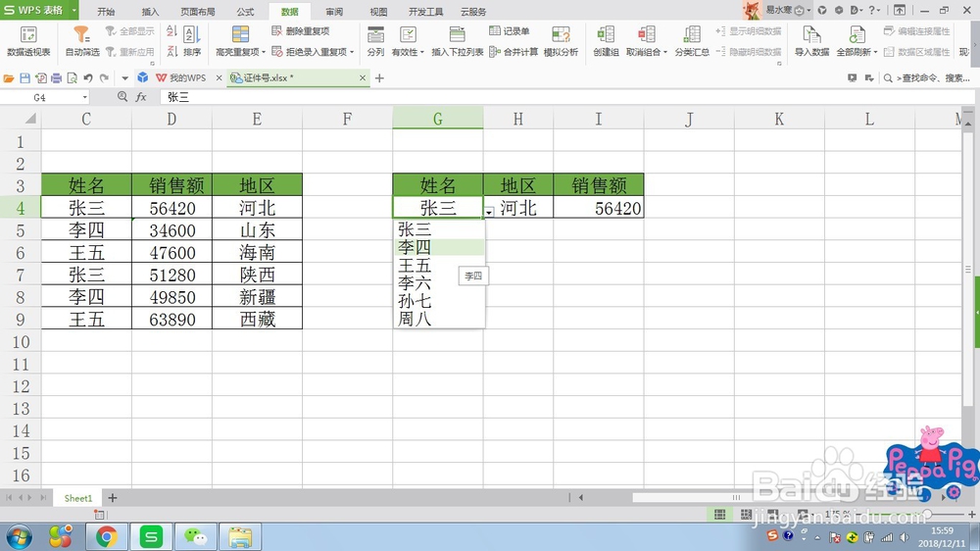Screen dimensions: 980x551
Task: Open the 记录单 record form
Action: pos(510,31)
